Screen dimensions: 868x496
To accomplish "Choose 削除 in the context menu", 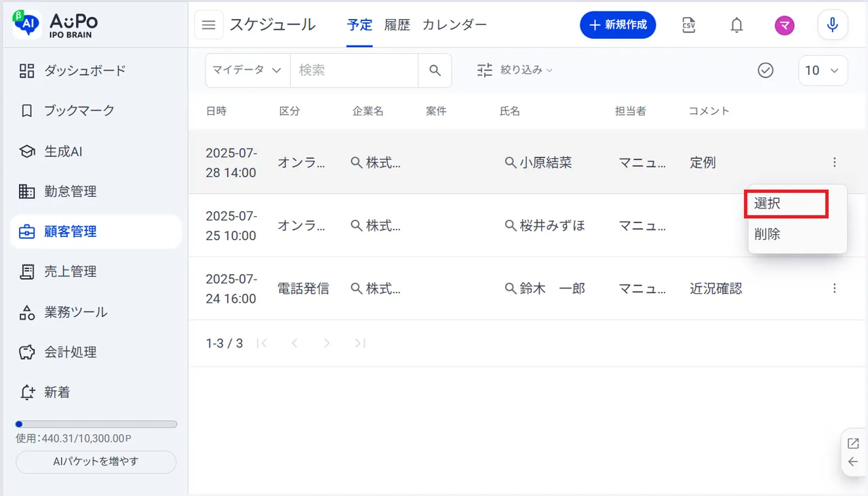I will (x=797, y=234).
